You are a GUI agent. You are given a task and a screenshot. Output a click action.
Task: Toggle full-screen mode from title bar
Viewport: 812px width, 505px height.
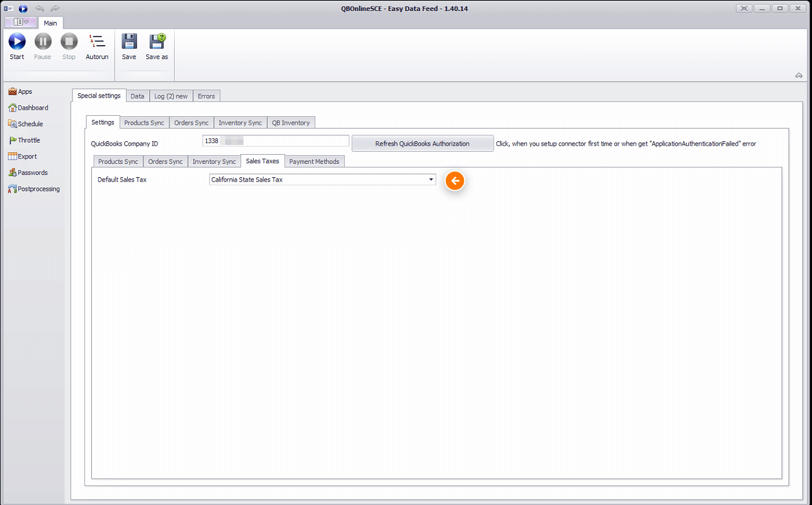[744, 9]
